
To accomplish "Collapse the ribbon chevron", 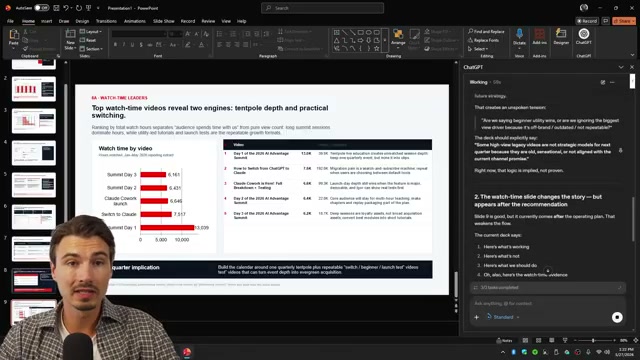I will (x=632, y=55).
